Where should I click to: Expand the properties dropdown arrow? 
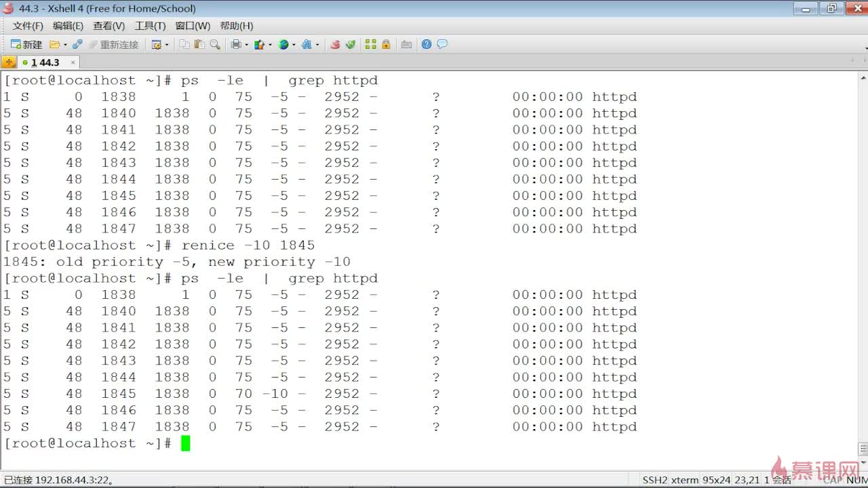pyautogui.click(x=167, y=45)
